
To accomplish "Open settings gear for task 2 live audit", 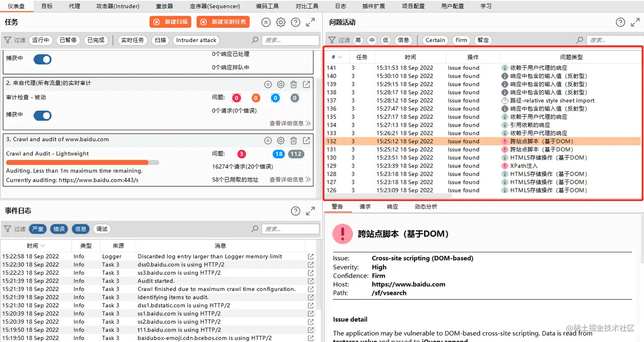I will [x=281, y=84].
